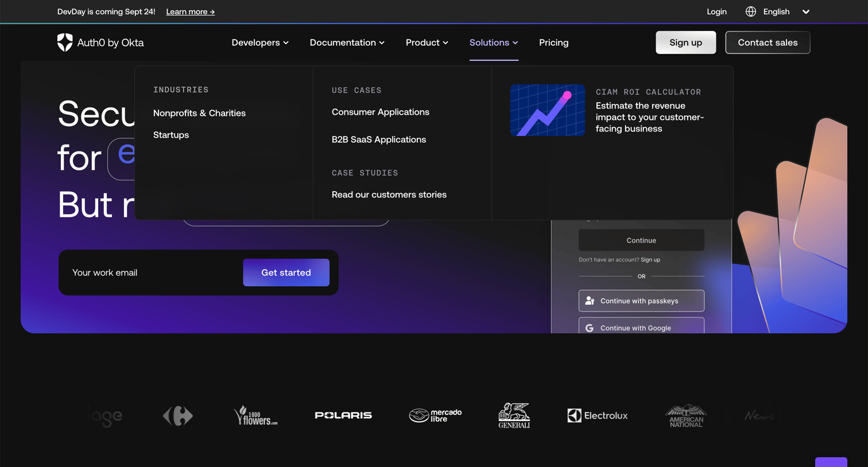868x467 pixels.
Task: Click Continue with passkeys button
Action: 641,301
